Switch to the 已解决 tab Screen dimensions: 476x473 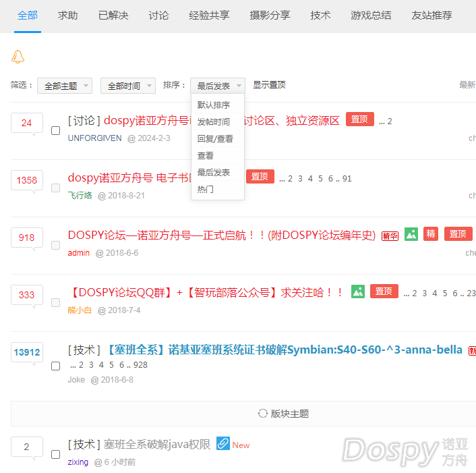click(113, 16)
